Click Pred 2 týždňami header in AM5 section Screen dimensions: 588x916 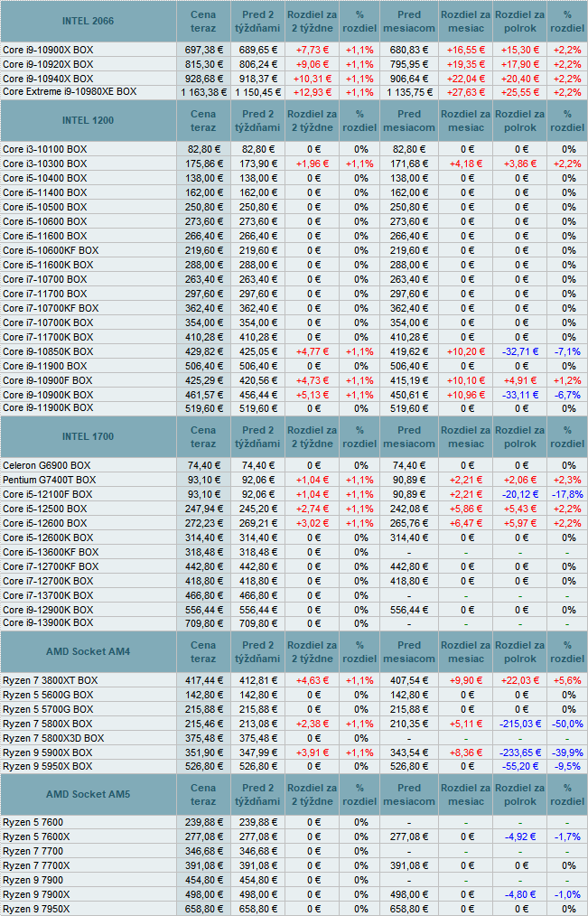coord(257,794)
